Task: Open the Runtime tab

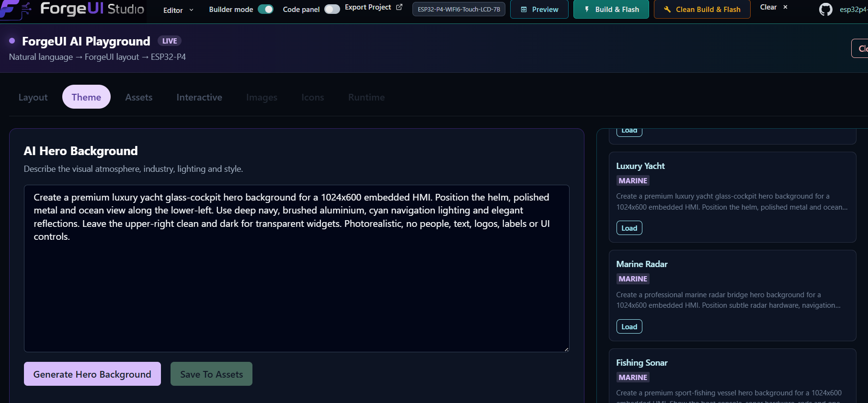Action: click(366, 97)
